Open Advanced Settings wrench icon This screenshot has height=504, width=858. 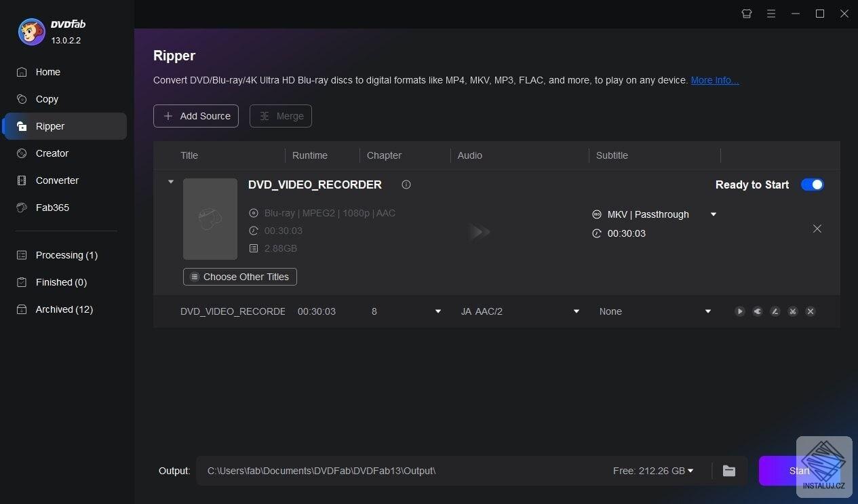tap(758, 311)
